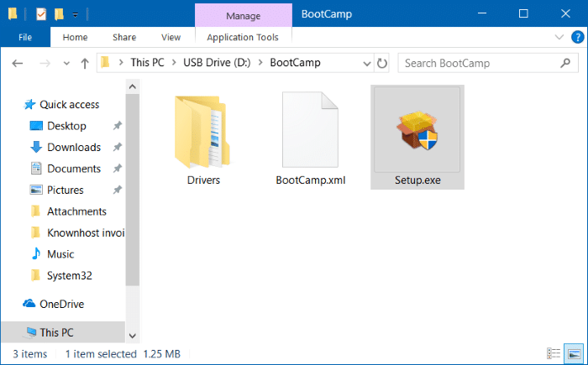The height and width of the screenshot is (365, 588).
Task: Open the Help question mark icon
Action: pyautogui.click(x=578, y=37)
